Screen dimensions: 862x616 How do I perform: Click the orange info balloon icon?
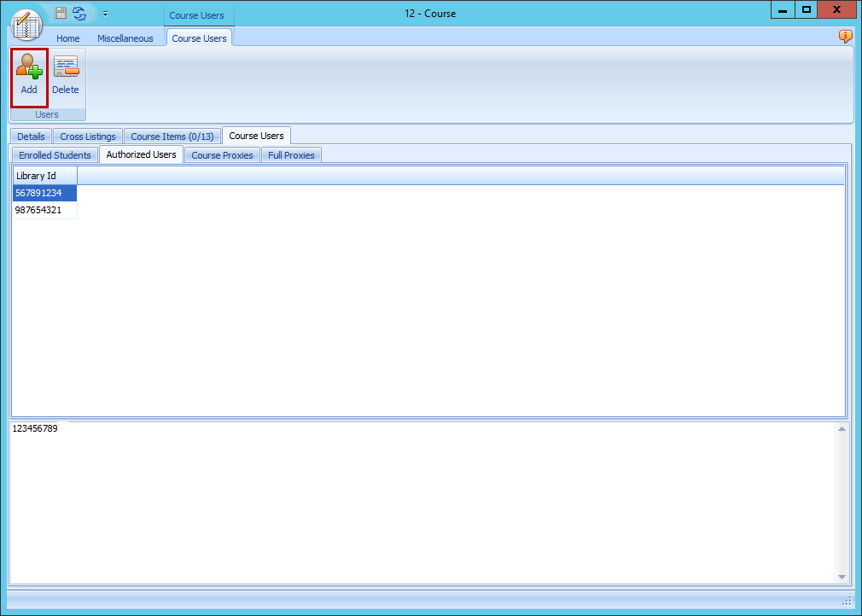click(845, 37)
